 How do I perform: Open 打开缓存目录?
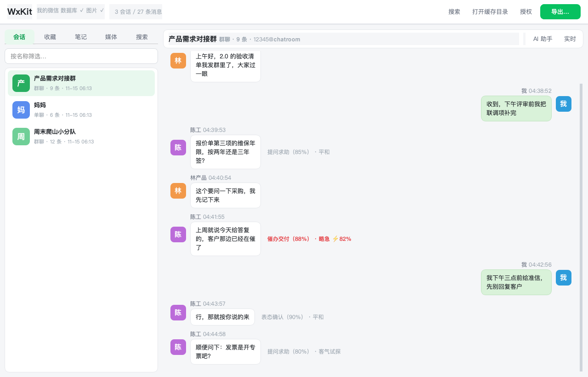(x=490, y=12)
